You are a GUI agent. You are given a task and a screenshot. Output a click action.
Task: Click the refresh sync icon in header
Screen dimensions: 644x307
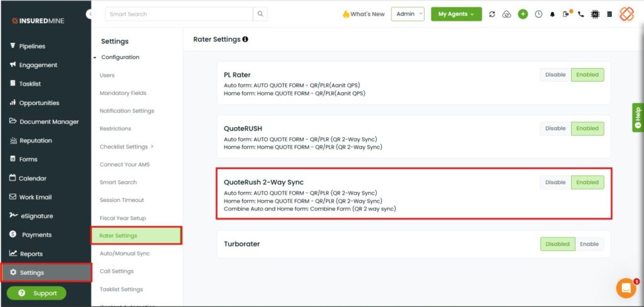[492, 14]
